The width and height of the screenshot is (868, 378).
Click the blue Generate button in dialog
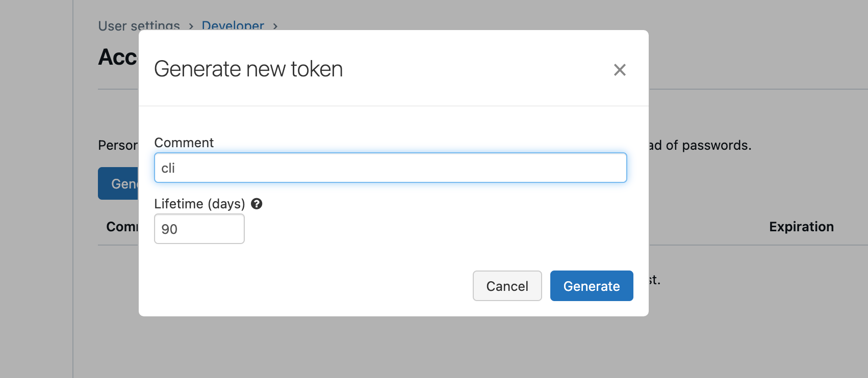592,286
